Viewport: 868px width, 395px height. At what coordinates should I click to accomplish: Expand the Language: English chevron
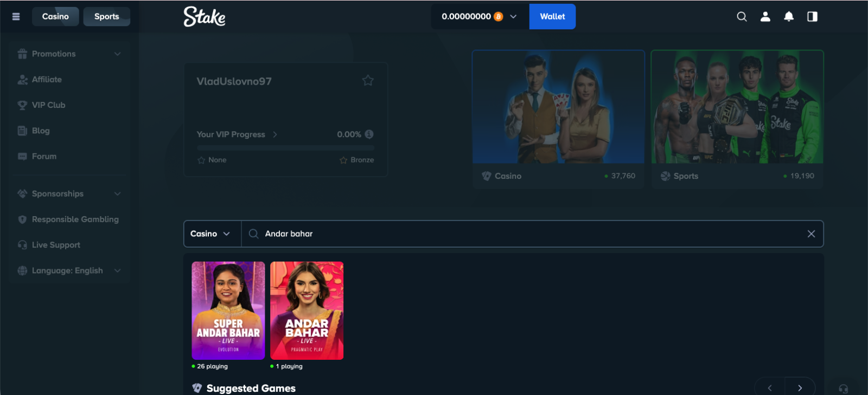118,270
